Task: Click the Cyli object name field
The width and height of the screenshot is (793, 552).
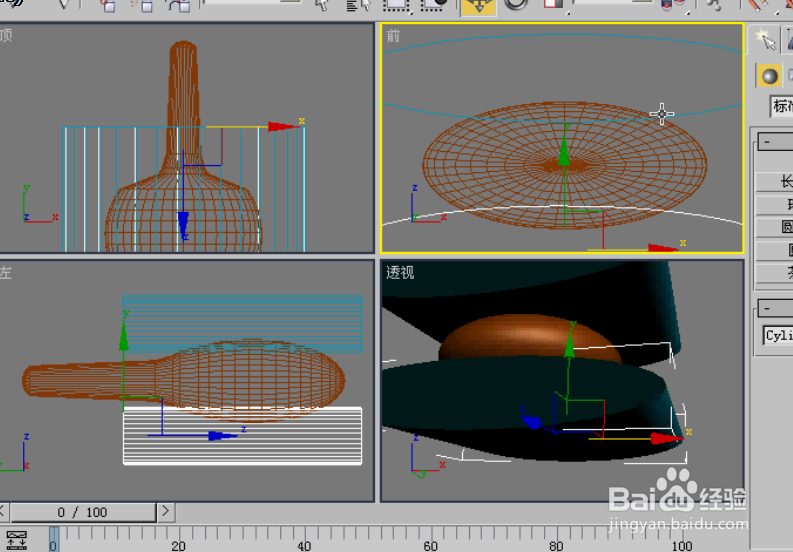Action: click(x=778, y=335)
